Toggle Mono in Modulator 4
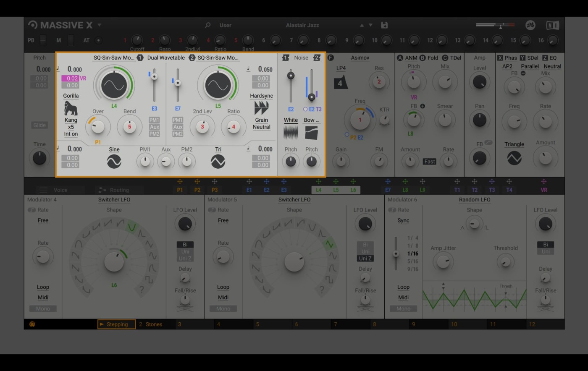588x371 pixels. [43, 308]
